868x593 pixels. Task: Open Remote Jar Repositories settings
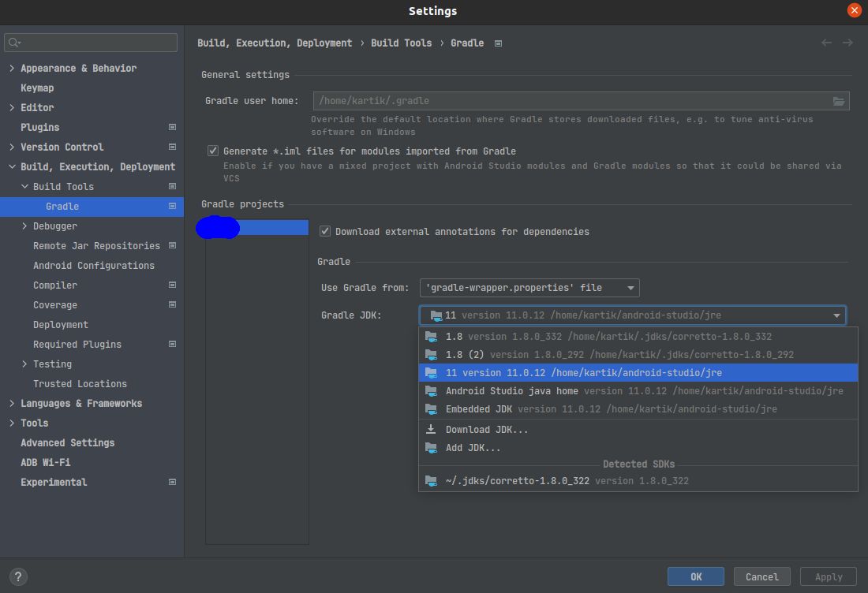96,245
